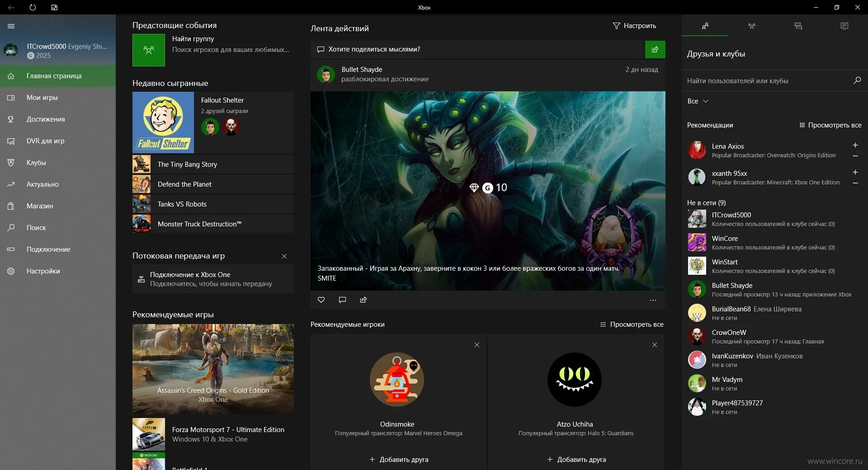Viewport: 868px width, 470px height.
Task: Open Настроить in the activity feed
Action: 635,26
